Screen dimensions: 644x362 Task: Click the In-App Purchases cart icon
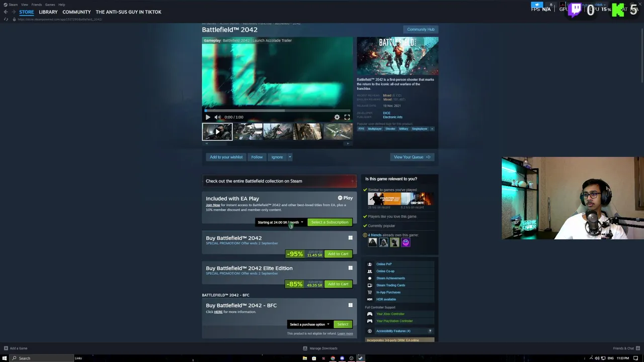pyautogui.click(x=370, y=292)
